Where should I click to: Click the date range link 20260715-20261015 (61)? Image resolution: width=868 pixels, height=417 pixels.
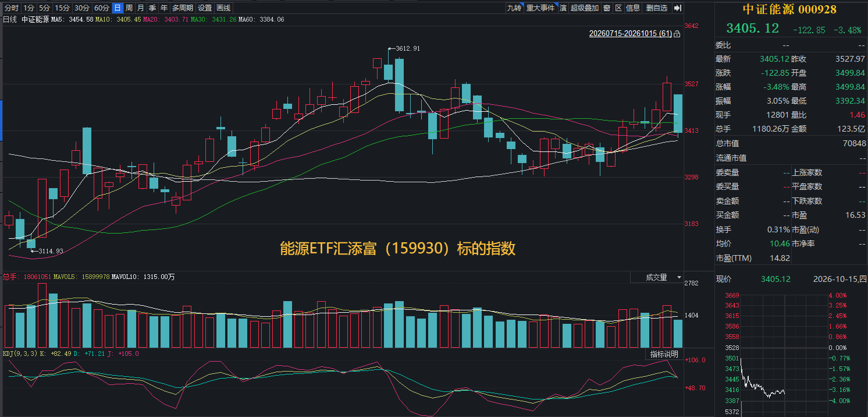click(x=631, y=34)
